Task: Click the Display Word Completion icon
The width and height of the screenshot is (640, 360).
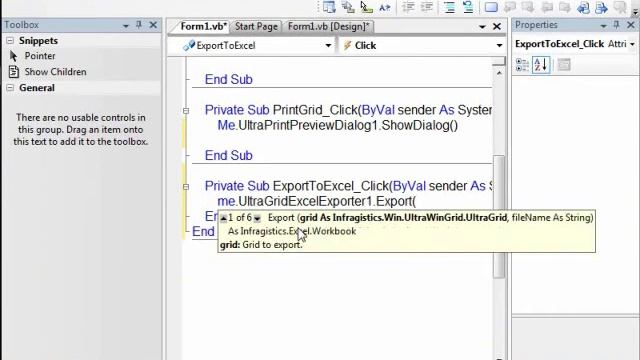Action: pyautogui.click(x=384, y=7)
